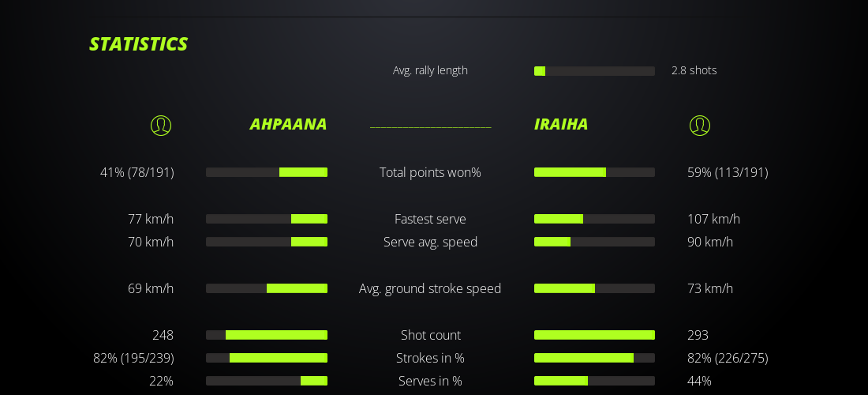Click the STATISTICS heading
Image resolution: width=868 pixels, height=395 pixels.
tap(138, 44)
